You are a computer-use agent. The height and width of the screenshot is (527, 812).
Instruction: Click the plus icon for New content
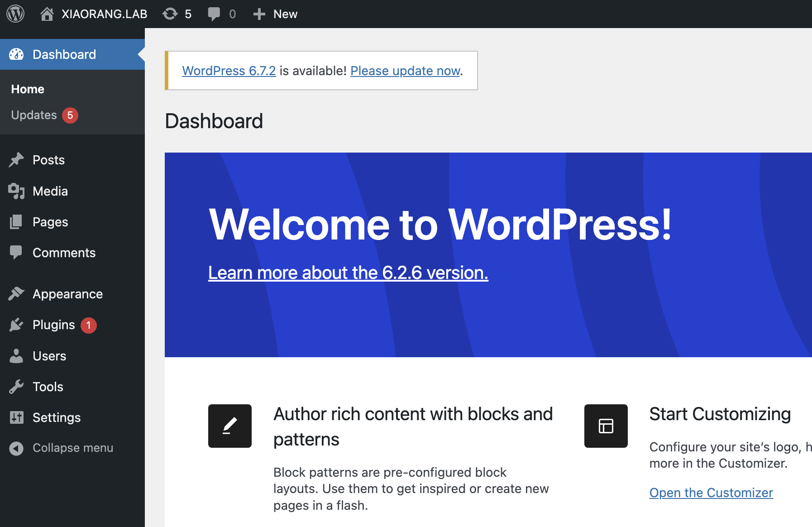coord(259,14)
